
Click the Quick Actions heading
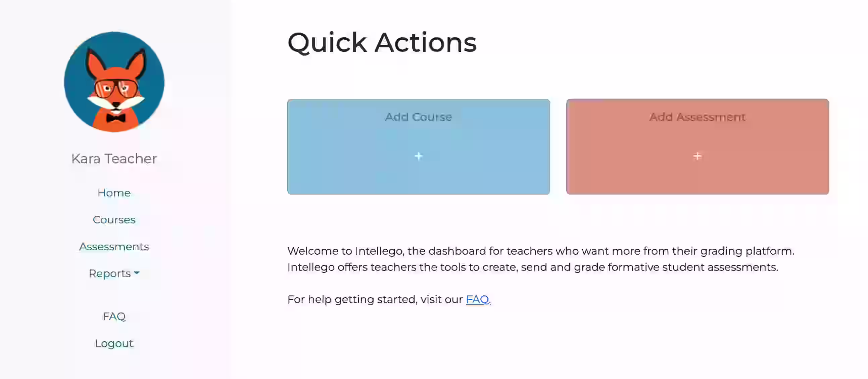pos(382,43)
